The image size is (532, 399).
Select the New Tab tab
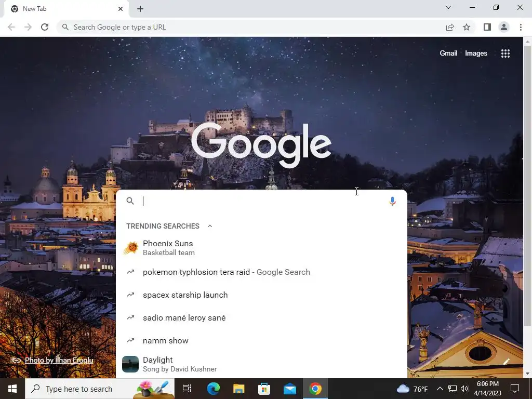click(66, 9)
